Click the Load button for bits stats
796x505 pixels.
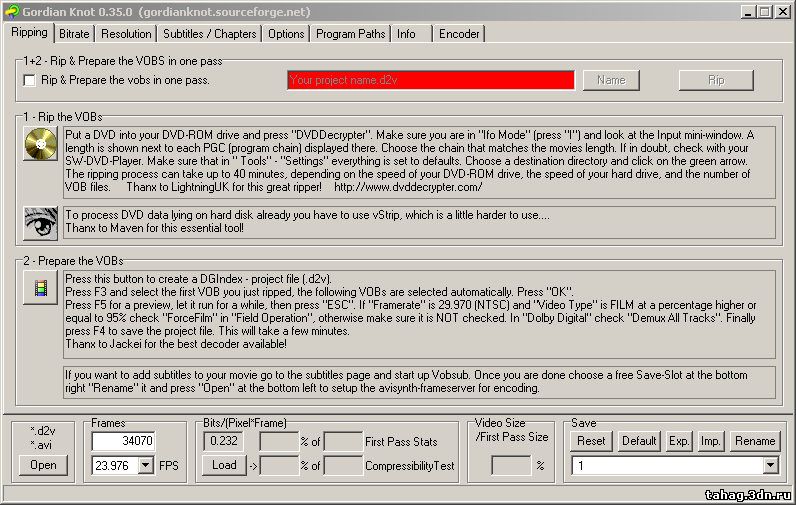224,465
